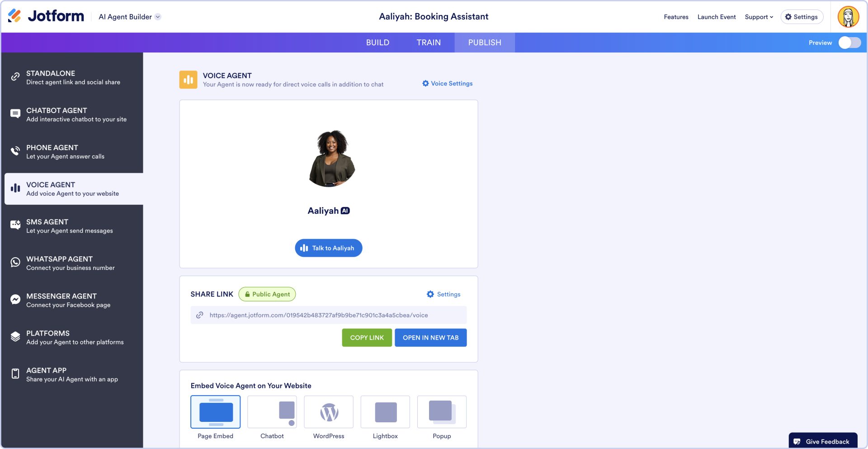This screenshot has width=868, height=449.
Task: Click OPEN IN NEW TAB button
Action: tap(431, 338)
